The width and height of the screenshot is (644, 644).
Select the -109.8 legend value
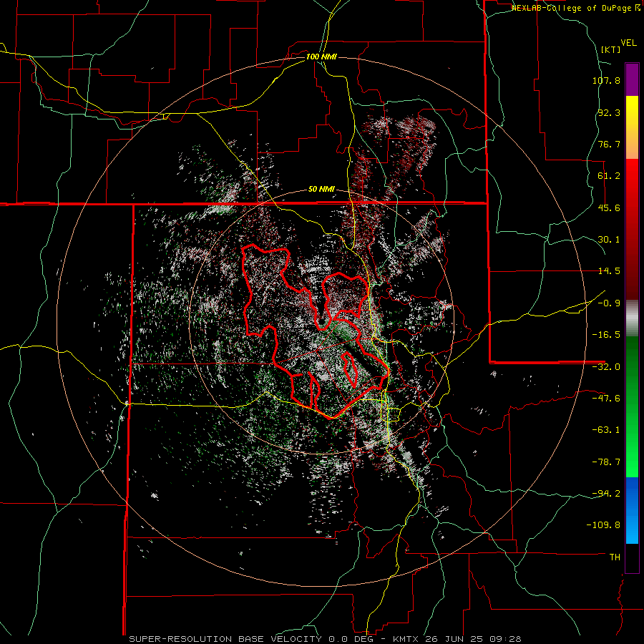pos(604,525)
